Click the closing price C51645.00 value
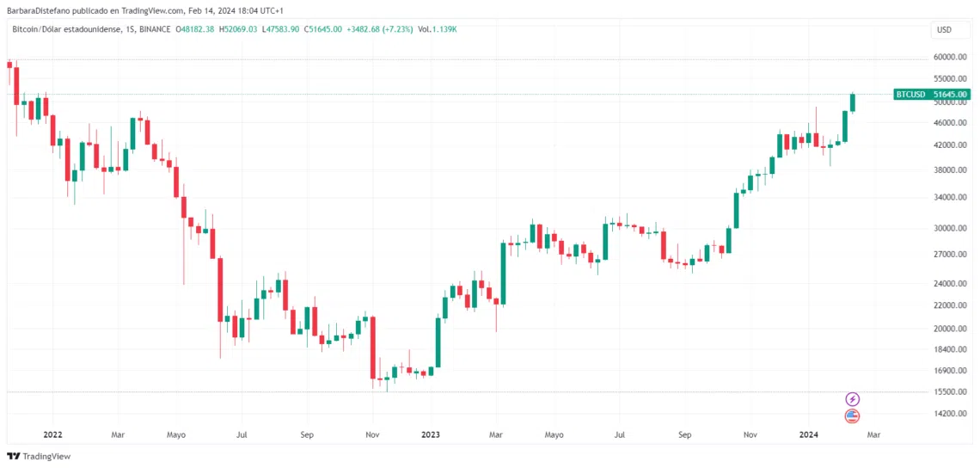This screenshot has height=468, width=980. (x=322, y=29)
